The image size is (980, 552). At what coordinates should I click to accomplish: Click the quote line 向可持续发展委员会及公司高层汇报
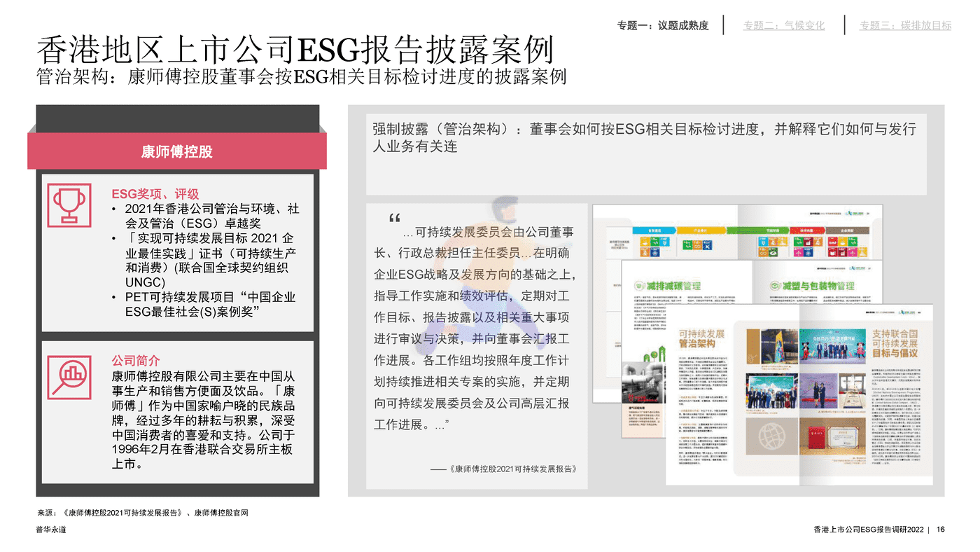coord(472,403)
